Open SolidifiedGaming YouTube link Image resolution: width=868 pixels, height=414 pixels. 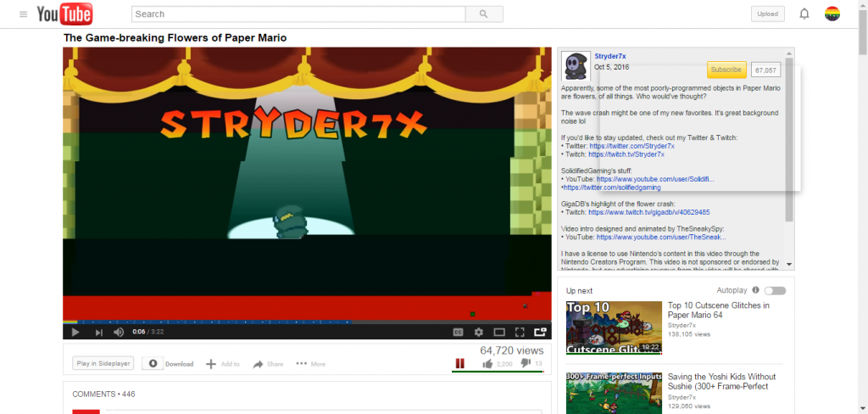(655, 179)
